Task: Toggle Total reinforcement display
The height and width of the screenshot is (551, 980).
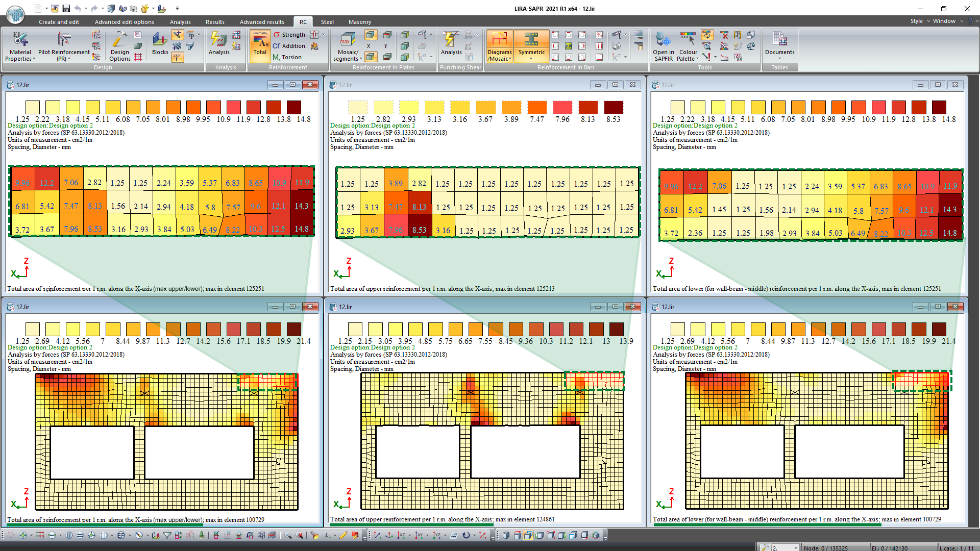Action: [260, 43]
